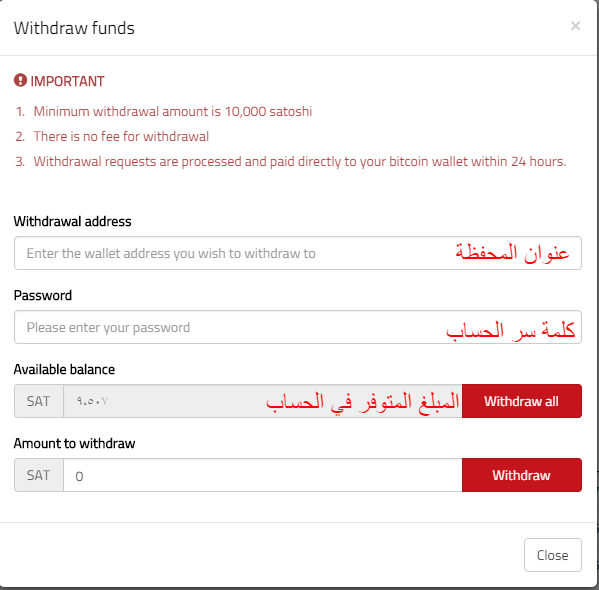Screen dimensions: 599x590
Task: Click the Available balance label
Action: click(64, 370)
